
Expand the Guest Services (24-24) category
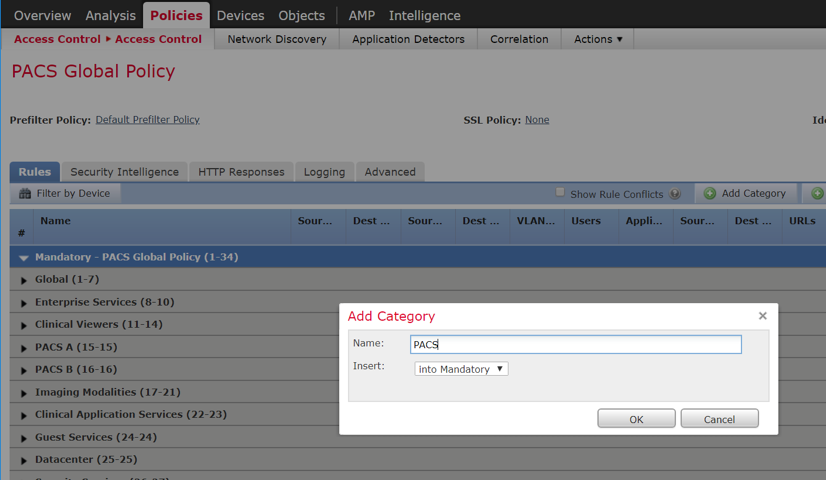24,438
